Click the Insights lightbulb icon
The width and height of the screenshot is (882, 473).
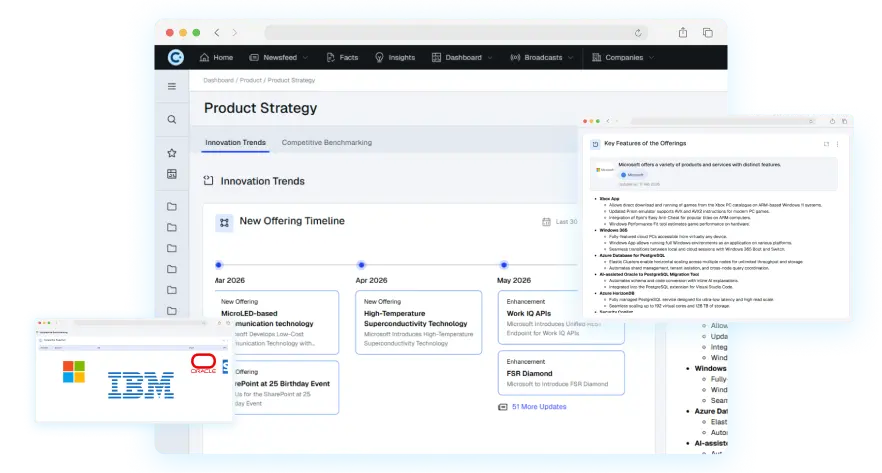pos(379,57)
